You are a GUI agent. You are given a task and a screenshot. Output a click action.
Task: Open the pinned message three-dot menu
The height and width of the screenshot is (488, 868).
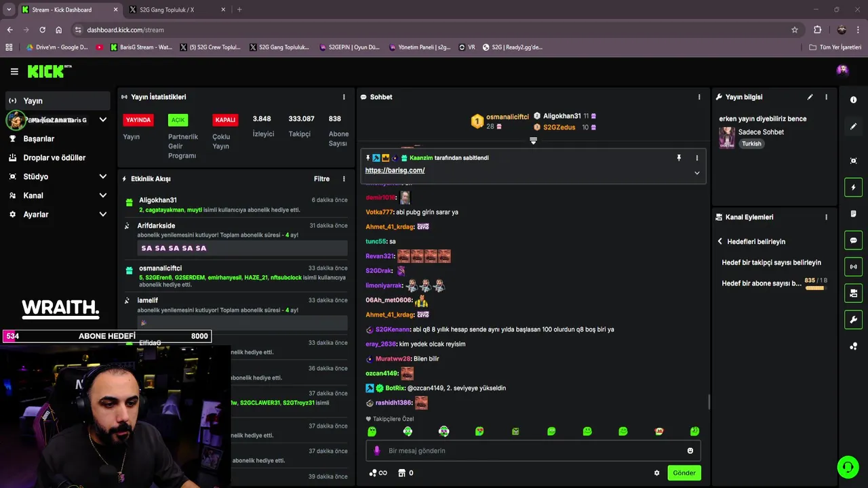pyautogui.click(x=696, y=158)
